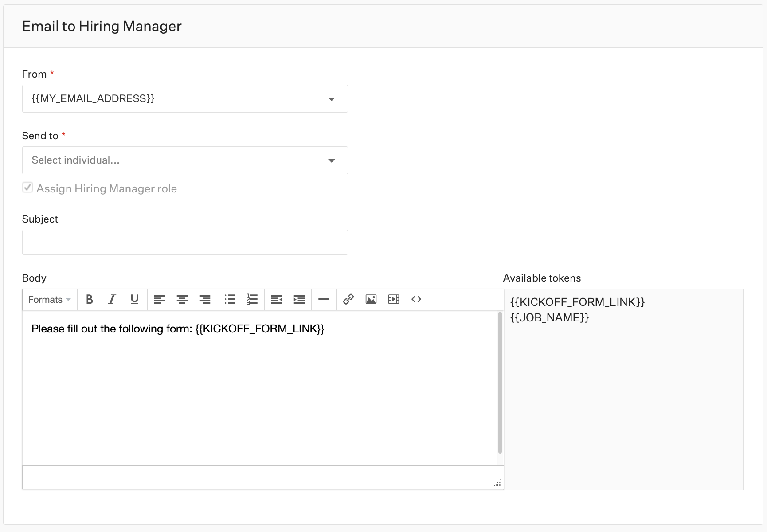Image resolution: width=767 pixels, height=532 pixels.
Task: Insert the {{JOB_NAME}} token
Action: (549, 317)
